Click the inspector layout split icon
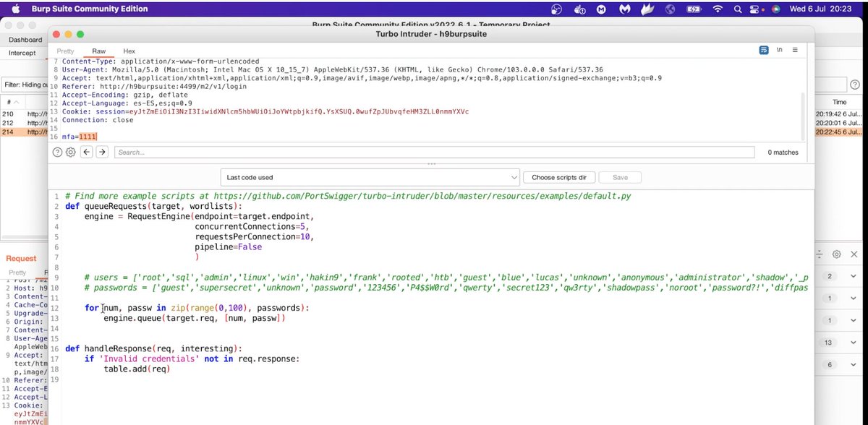The height and width of the screenshot is (425, 868). pyautogui.click(x=819, y=254)
